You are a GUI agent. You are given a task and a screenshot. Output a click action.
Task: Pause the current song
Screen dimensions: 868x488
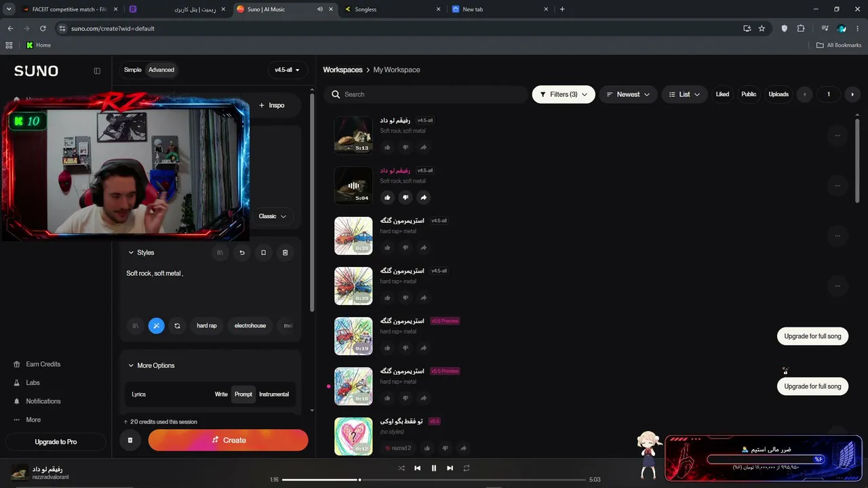pos(434,468)
